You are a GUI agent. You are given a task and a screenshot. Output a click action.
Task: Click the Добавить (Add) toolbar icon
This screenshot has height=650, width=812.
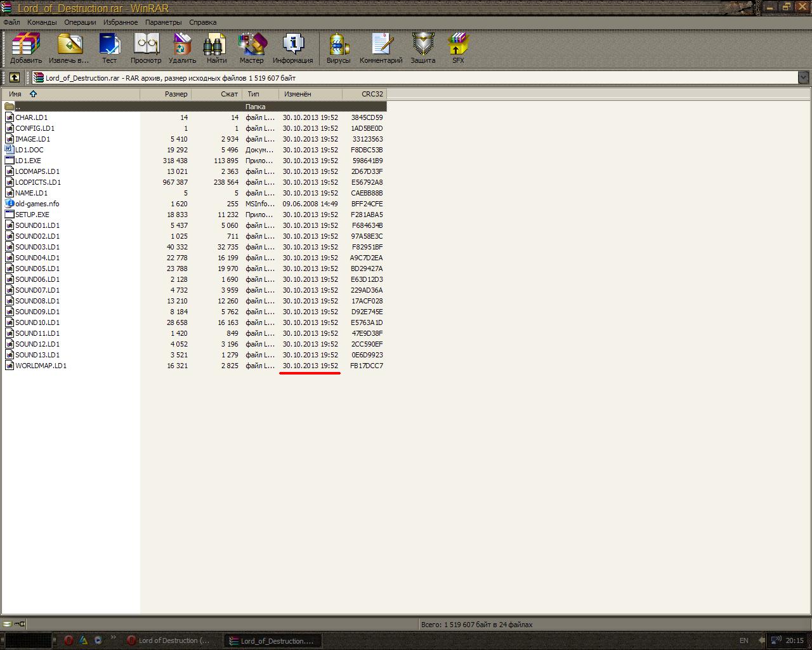pos(26,48)
